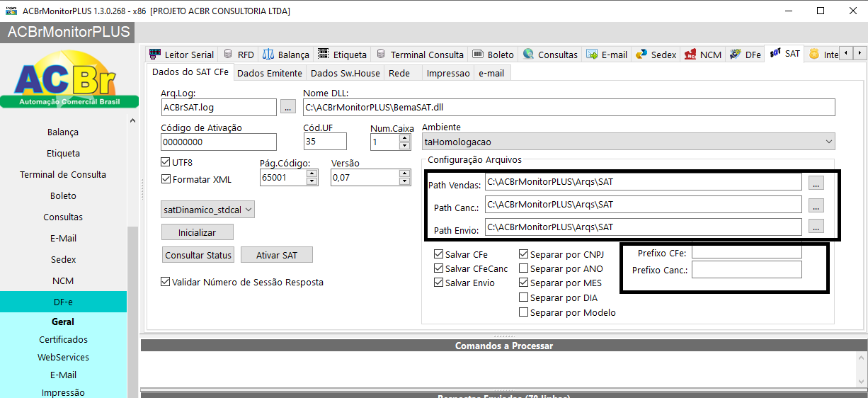Toggle Formatar XML checkbox
The width and height of the screenshot is (868, 398).
coord(166,179)
